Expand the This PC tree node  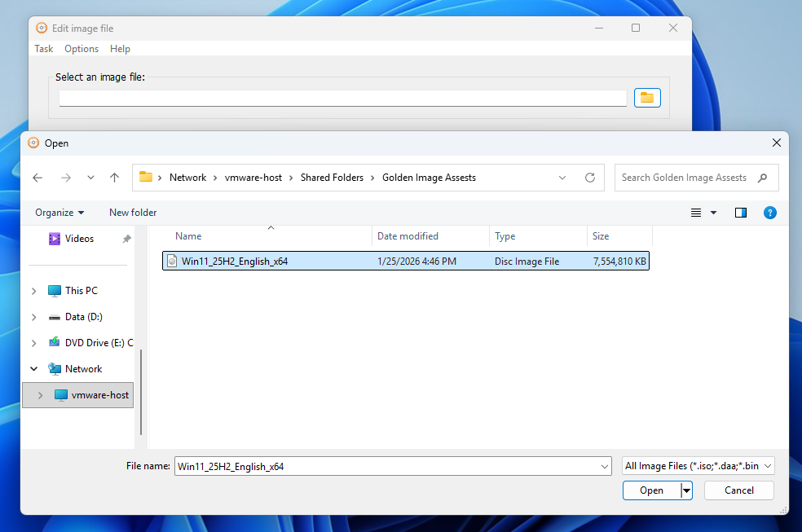(x=33, y=291)
